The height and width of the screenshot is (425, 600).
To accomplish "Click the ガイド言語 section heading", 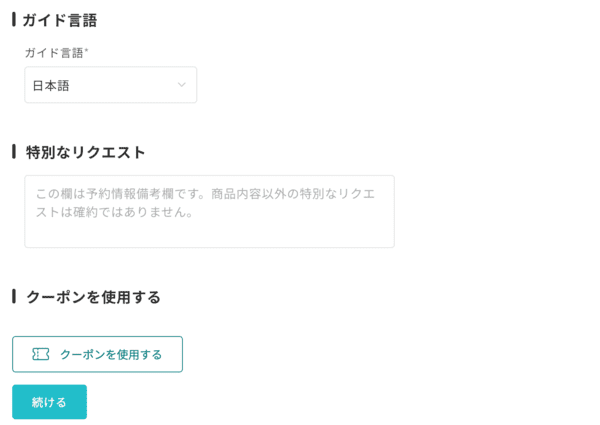I will [x=60, y=20].
